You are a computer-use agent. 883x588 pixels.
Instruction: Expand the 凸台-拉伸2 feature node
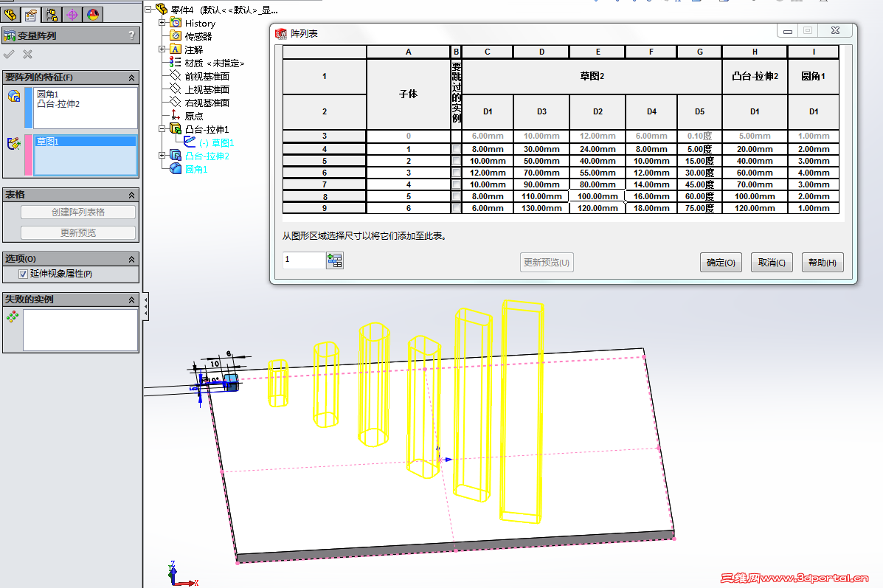pyautogui.click(x=162, y=156)
